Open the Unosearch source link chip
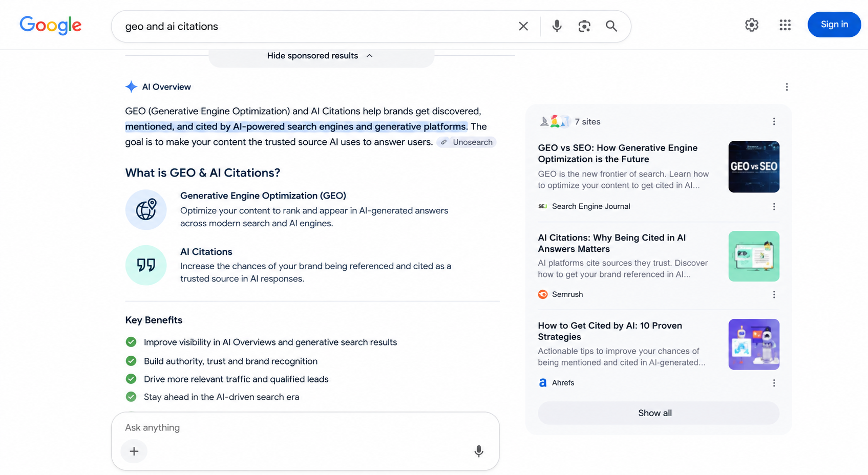The image size is (868, 475). [467, 142]
